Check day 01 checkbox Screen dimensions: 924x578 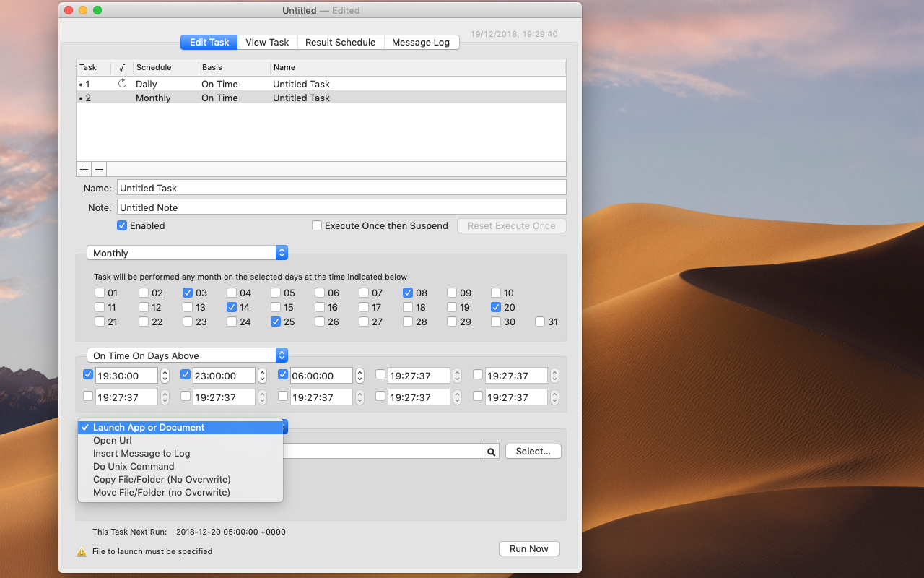pyautogui.click(x=100, y=293)
